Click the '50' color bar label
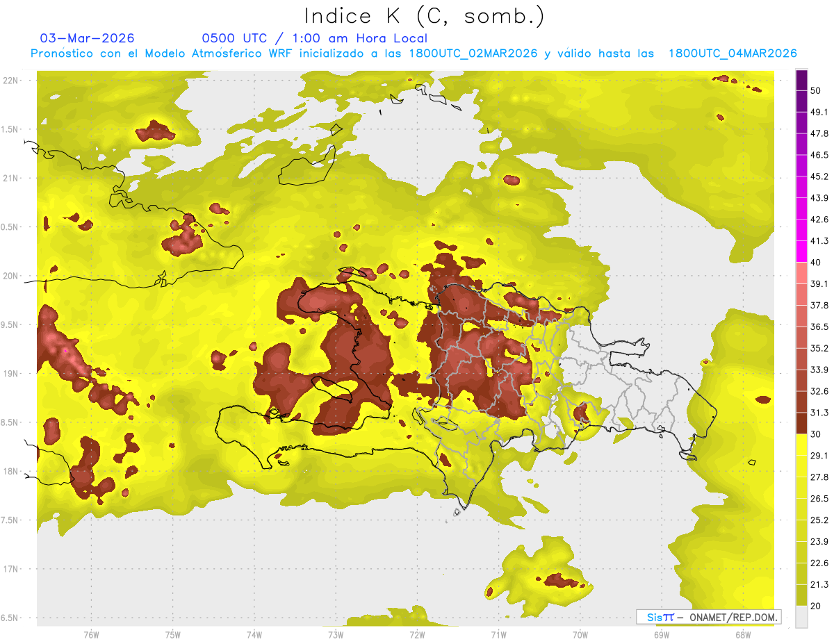The width and height of the screenshot is (834, 644). pos(816,91)
